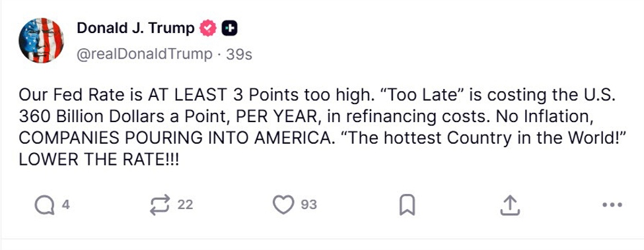Like the post with the heart icon
Image resolution: width=644 pixels, height=250 pixels.
[x=284, y=204]
